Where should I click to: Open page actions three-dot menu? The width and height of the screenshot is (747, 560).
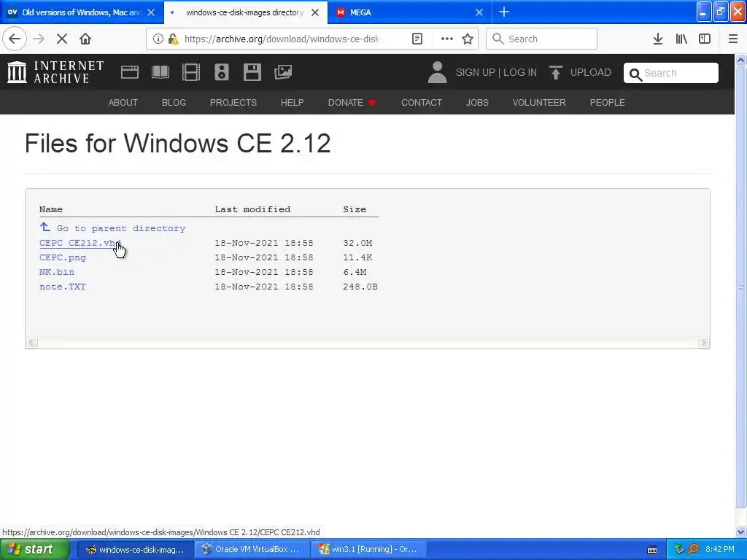(447, 39)
